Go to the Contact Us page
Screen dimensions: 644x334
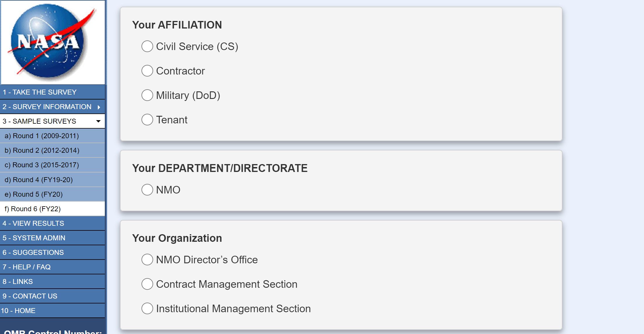[30, 296]
